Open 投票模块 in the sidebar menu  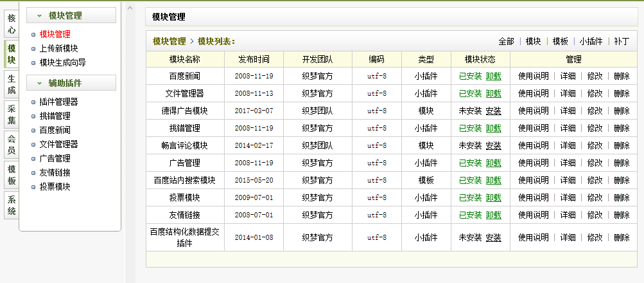tap(55, 187)
